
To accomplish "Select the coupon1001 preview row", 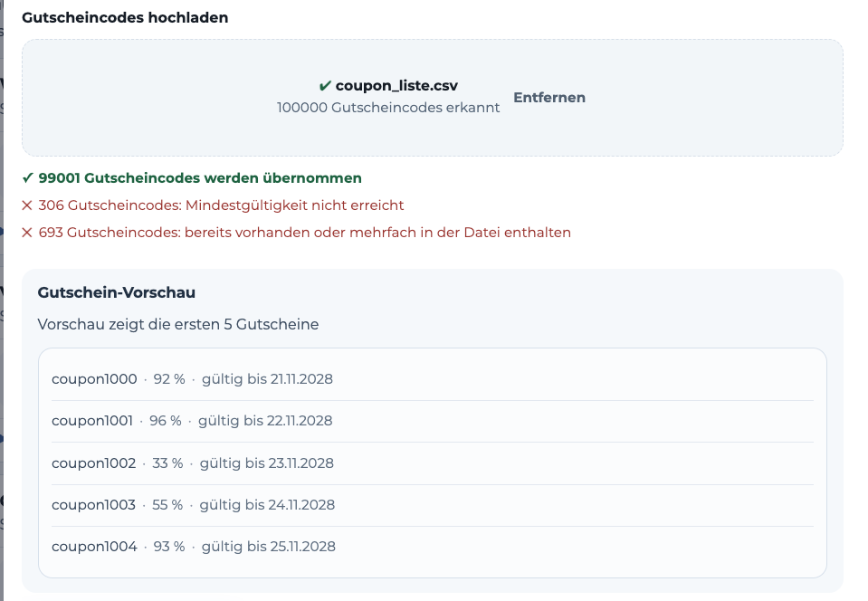I will point(433,421).
